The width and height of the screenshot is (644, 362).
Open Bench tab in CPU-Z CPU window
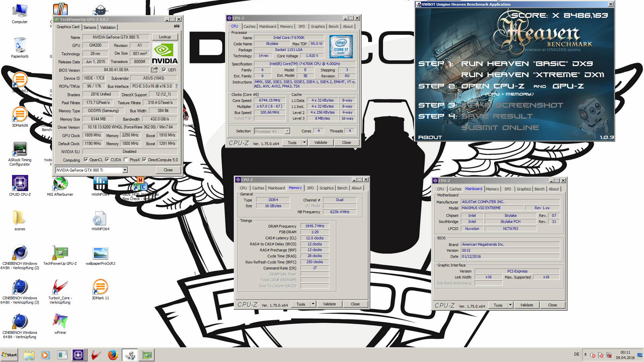click(333, 26)
